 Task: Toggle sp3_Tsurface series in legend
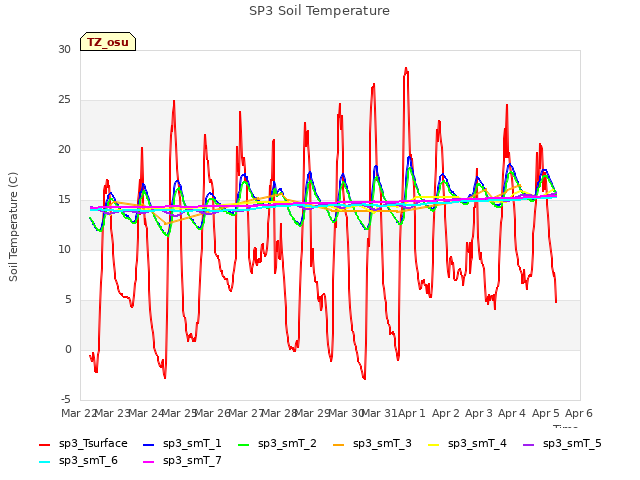click(83, 444)
